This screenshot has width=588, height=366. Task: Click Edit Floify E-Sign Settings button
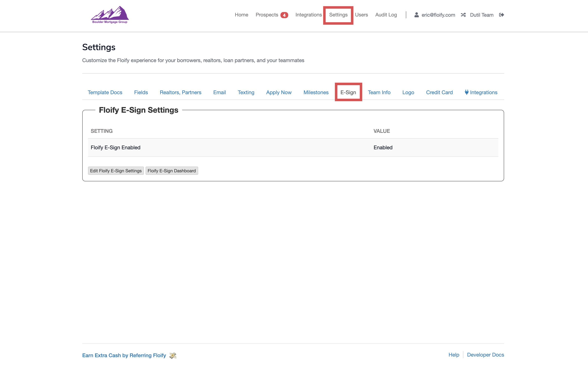click(116, 171)
